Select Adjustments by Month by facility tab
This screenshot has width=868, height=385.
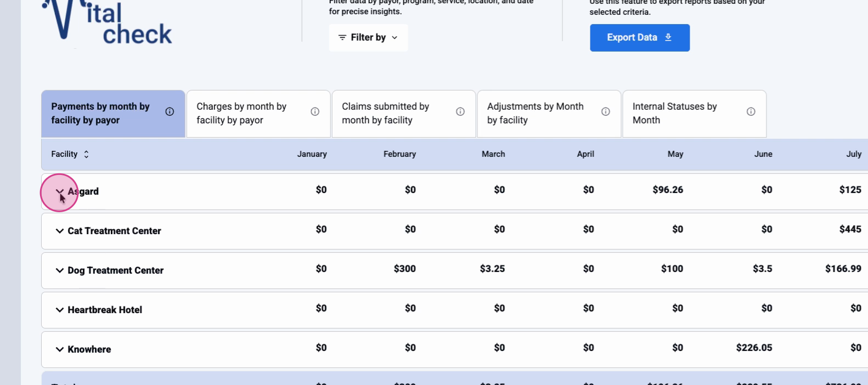click(538, 114)
